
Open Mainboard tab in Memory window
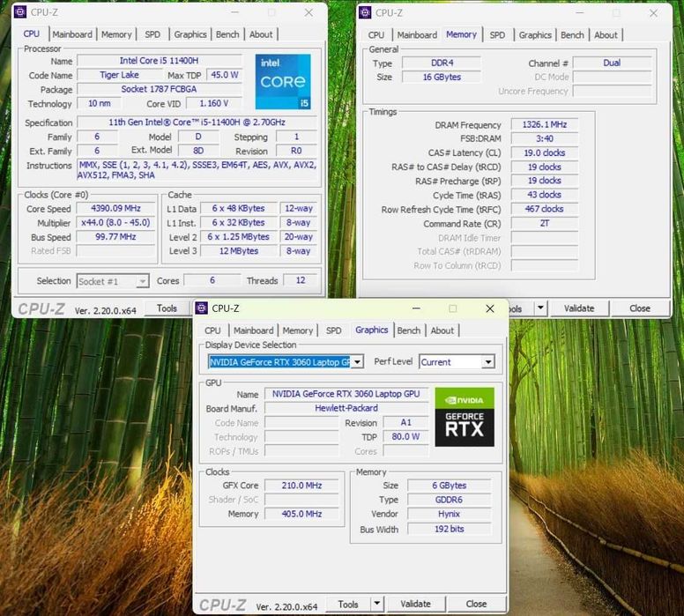coord(417,35)
